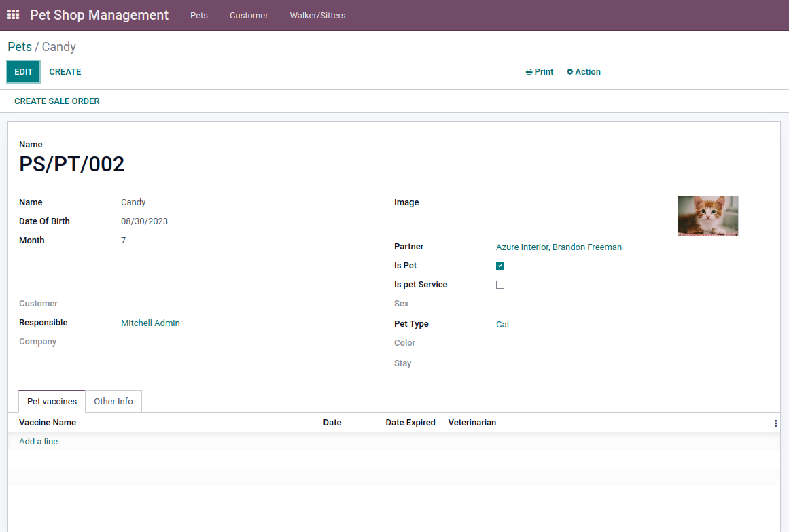
Task: Open the apps grid menu icon
Action: click(x=13, y=14)
